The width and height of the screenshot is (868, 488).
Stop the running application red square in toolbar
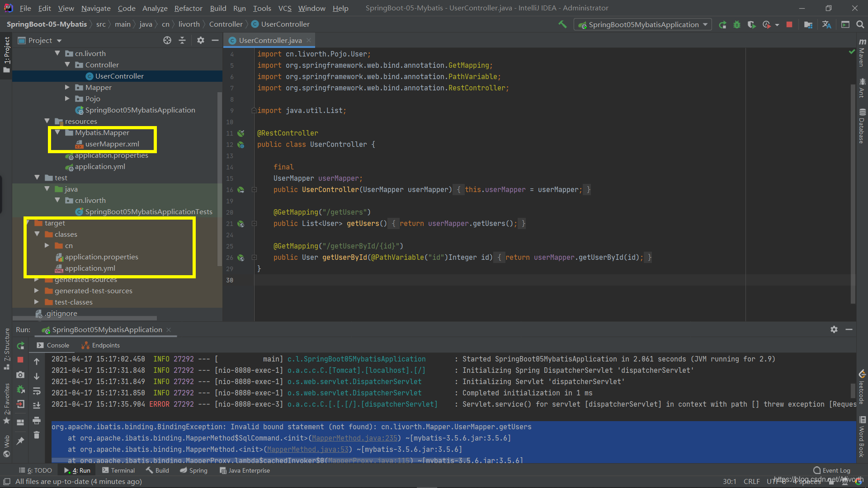[x=789, y=24]
